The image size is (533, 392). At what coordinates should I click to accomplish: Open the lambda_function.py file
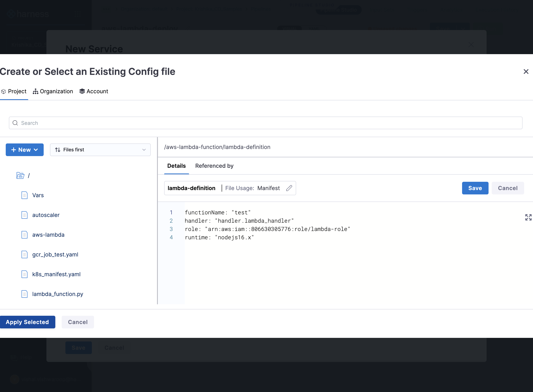pyautogui.click(x=58, y=294)
